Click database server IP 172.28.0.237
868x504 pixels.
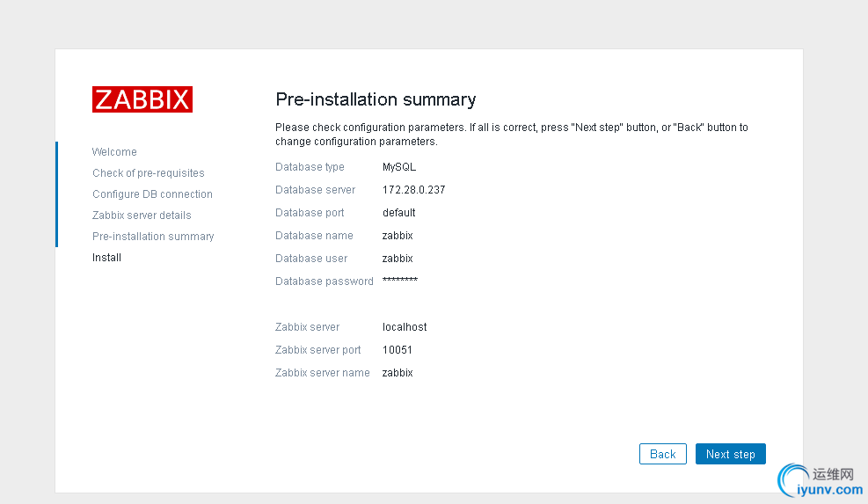tap(413, 189)
